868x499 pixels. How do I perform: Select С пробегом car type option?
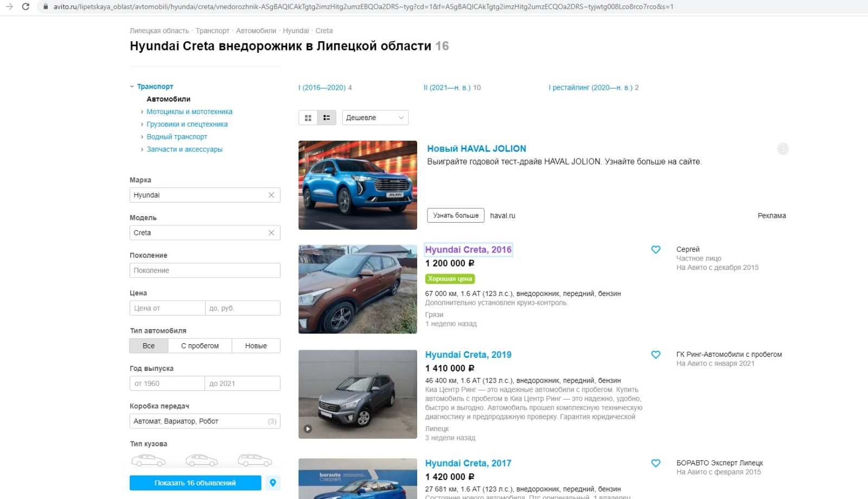pos(200,346)
